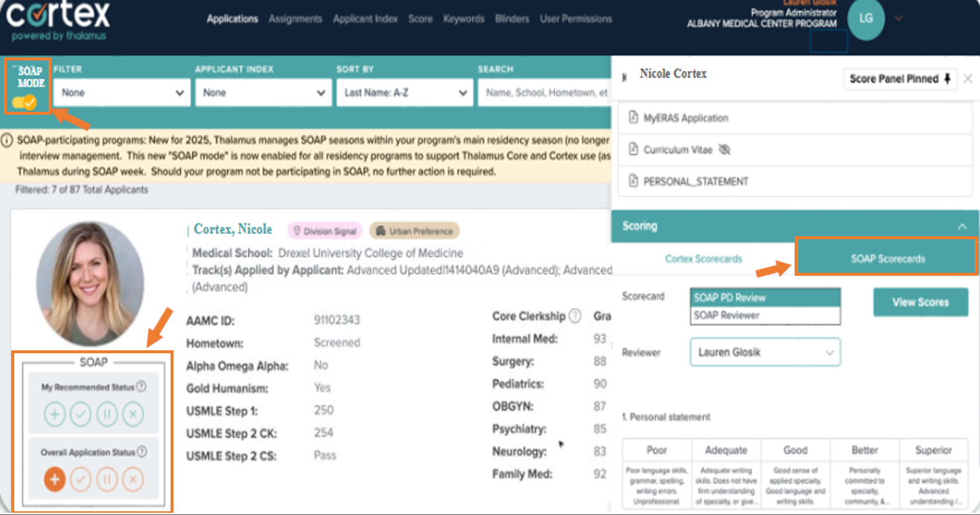Set My Recommended Status to pause
This screenshot has height=515, width=980.
point(106,414)
